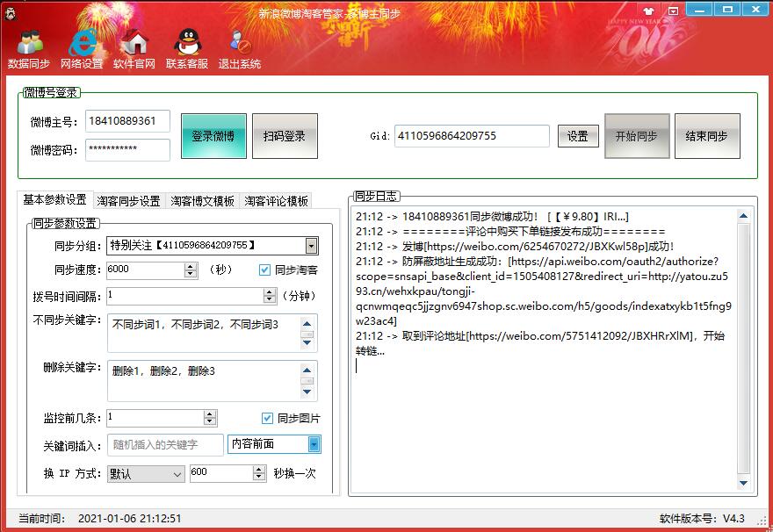
Task: Open the 换 IP 方式 默认 dropdown
Action: point(146,474)
